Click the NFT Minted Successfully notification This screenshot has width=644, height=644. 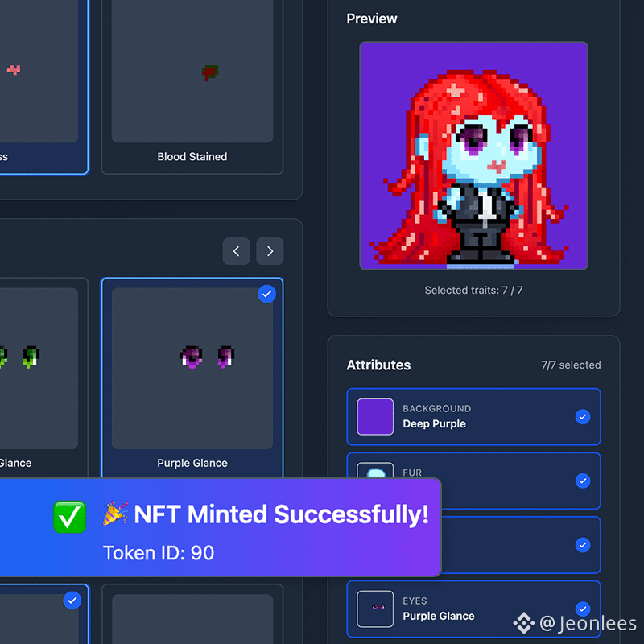pos(220,527)
